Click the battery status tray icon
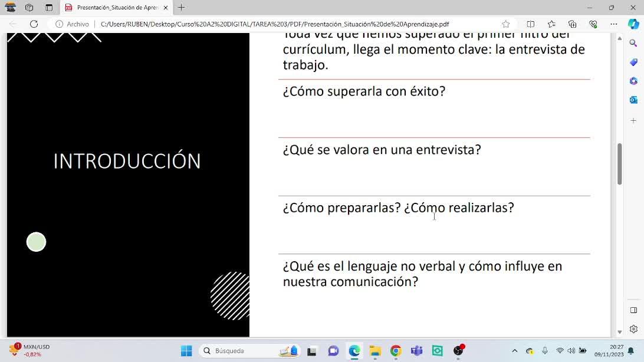The image size is (644, 362). [x=583, y=351]
